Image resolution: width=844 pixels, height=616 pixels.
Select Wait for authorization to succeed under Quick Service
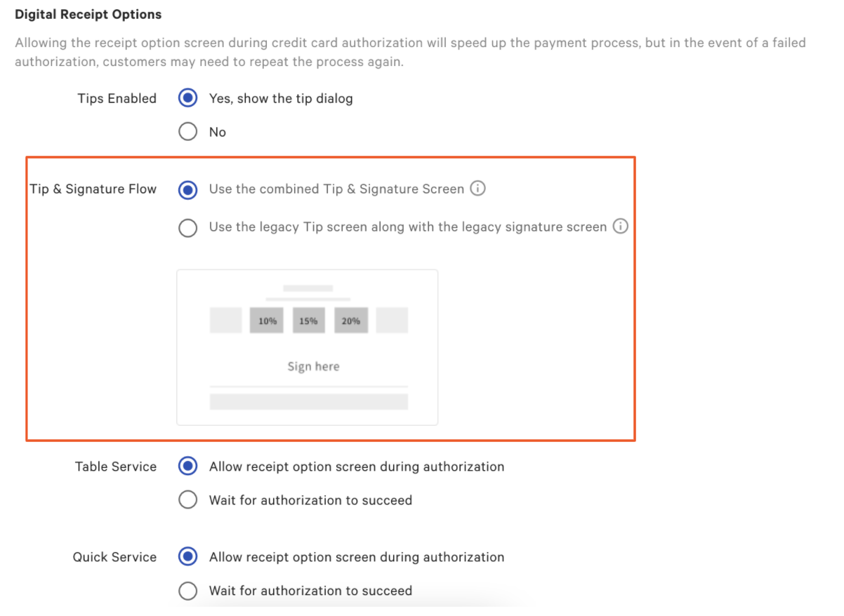click(187, 591)
